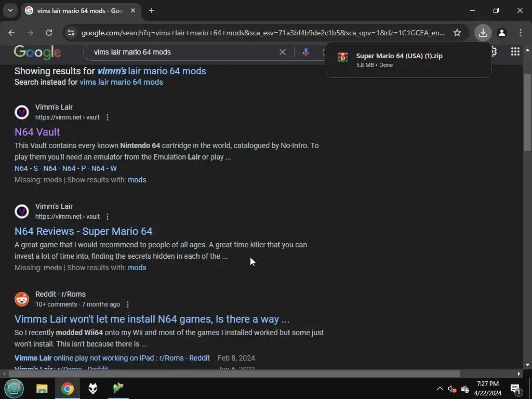Open more options for the Reddit result
Screen dimensions: 532x399
coord(128,304)
